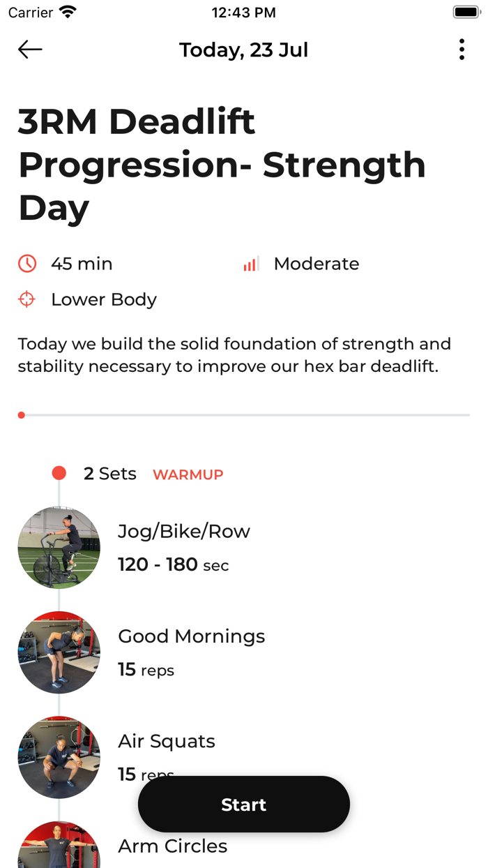Expand the Jog/Bike/Row exercise entry
Viewport: 488px width, 868px height.
pos(184,531)
